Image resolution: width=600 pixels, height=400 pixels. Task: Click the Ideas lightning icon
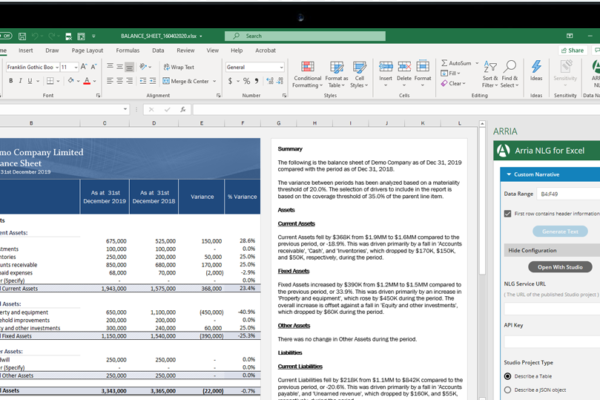coord(536,67)
